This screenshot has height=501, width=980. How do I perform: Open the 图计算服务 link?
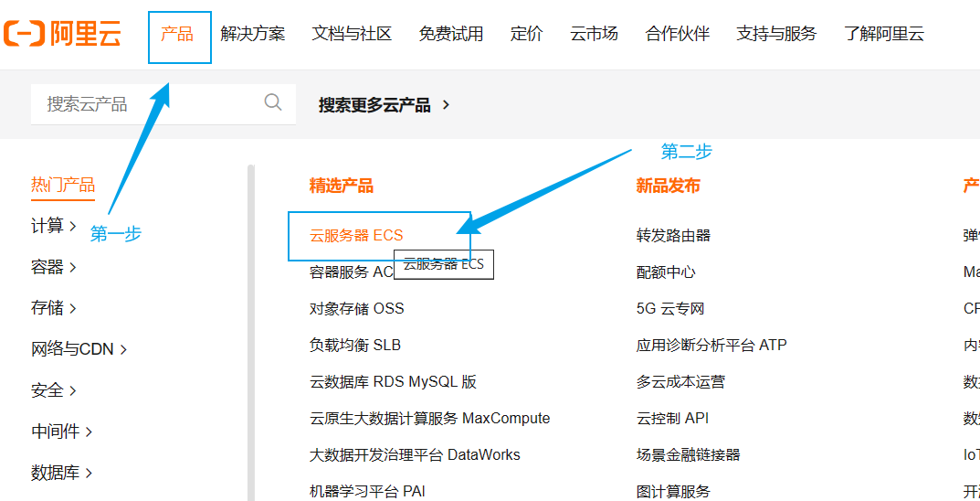point(674,492)
